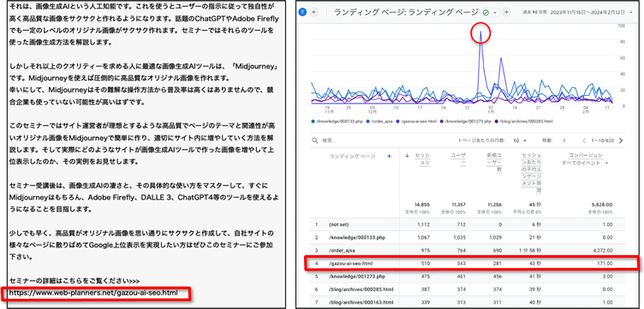
Task: Click total sessions 14,855 summary cell
Action: tap(423, 205)
